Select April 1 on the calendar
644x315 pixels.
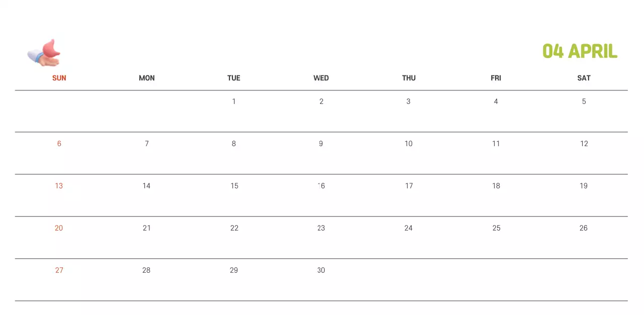(x=233, y=101)
